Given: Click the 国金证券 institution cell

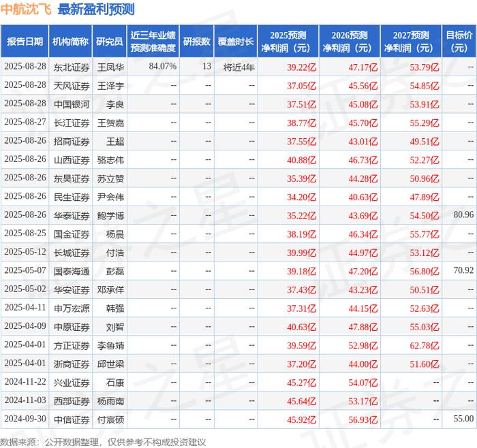Looking at the screenshot, I should pos(72,234).
